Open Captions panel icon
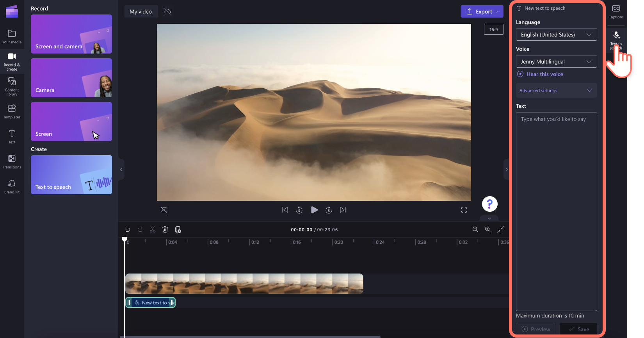The image size is (644, 338). tap(616, 12)
